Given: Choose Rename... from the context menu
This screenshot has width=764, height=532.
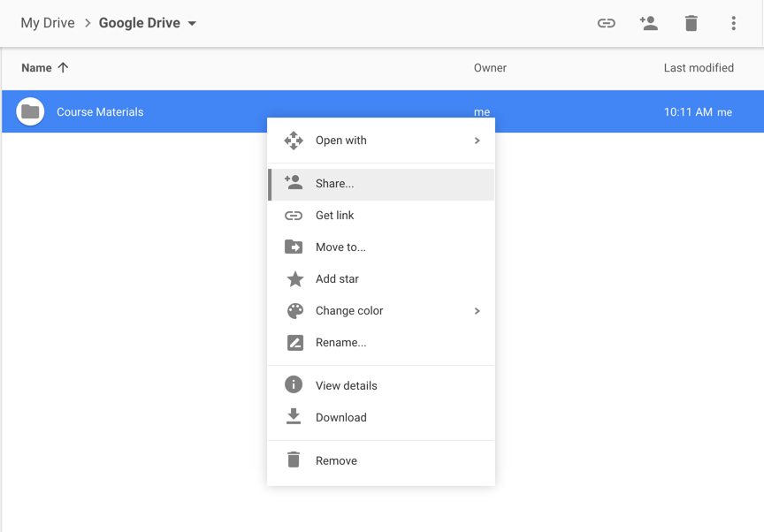Looking at the screenshot, I should [x=381, y=343].
